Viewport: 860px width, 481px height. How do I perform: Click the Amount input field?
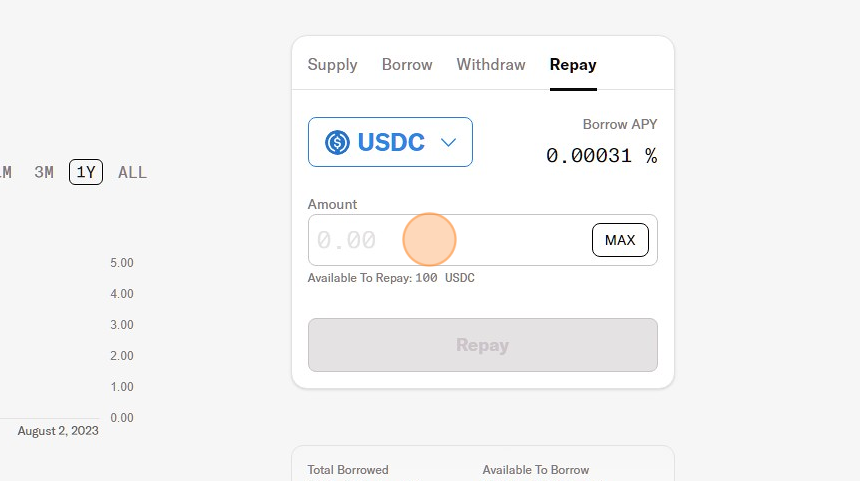tap(450, 240)
